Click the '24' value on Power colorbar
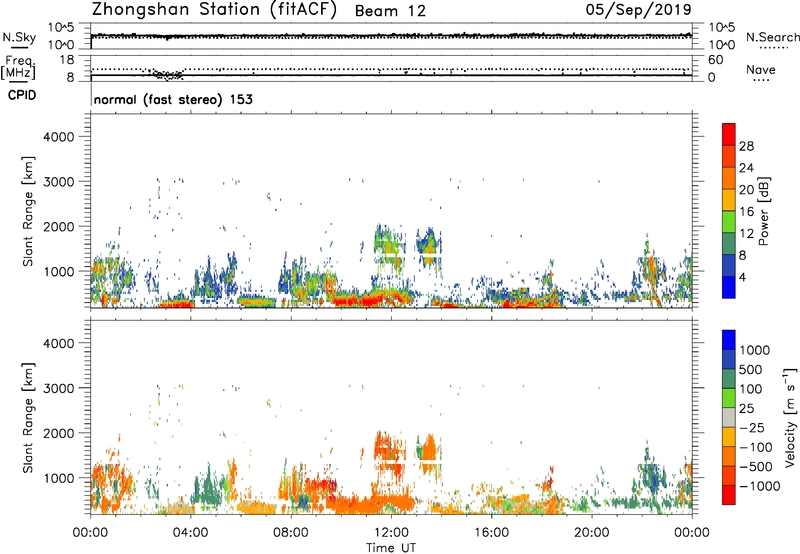 (746, 168)
